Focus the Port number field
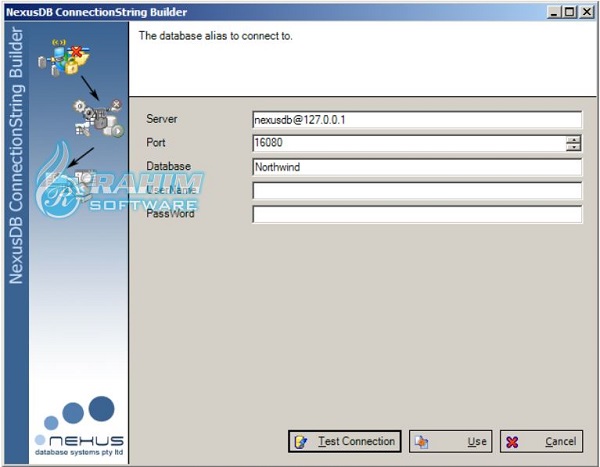Image resolution: width=600 pixels, height=467 pixels. click(x=409, y=143)
